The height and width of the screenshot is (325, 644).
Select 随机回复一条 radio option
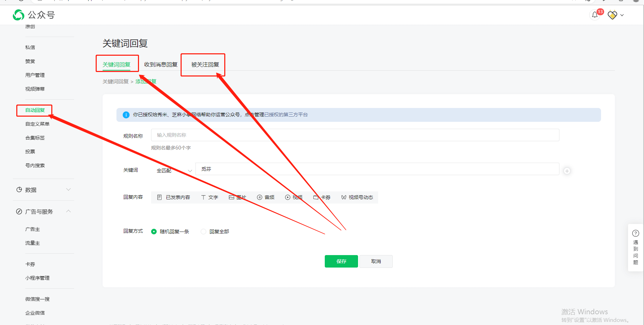[x=154, y=232]
